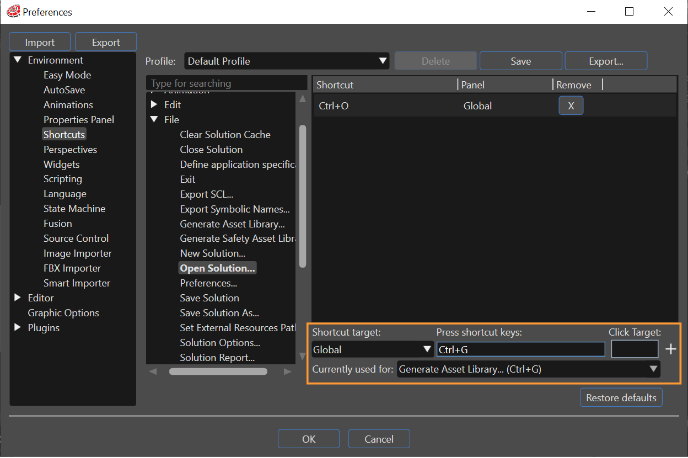Viewport: 688px width, 458px height.
Task: Select Generate Asset Library... command
Action: pyautogui.click(x=232, y=224)
